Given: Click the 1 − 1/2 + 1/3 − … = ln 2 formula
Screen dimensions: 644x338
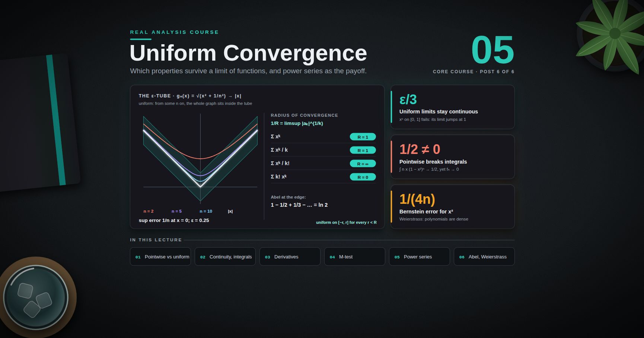Looking at the screenshot, I should pos(299,205).
